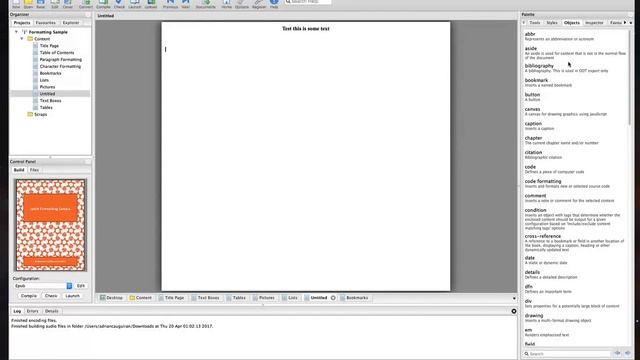640x360 pixels.
Task: Switch to the Pictures document tab
Action: (264, 298)
